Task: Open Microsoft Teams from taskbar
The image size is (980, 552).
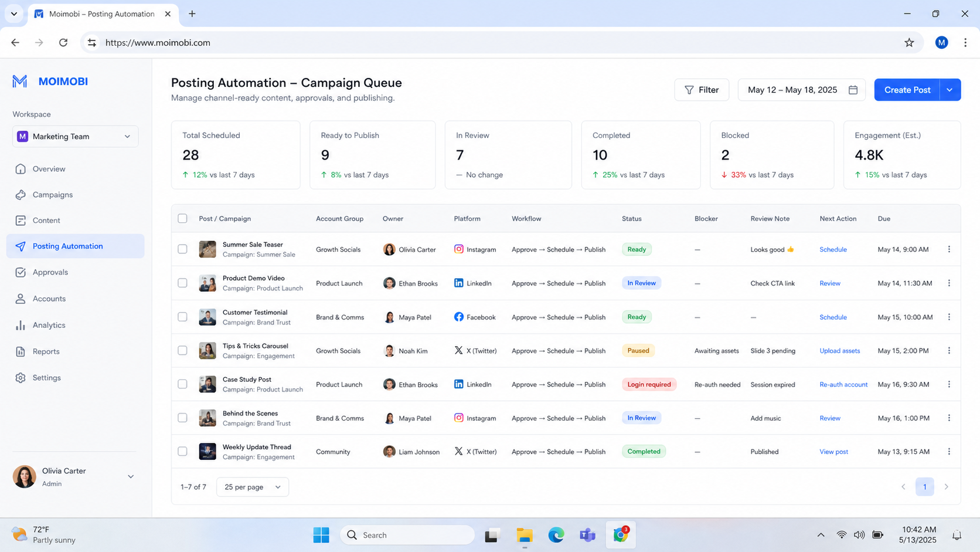Action: pos(587,535)
